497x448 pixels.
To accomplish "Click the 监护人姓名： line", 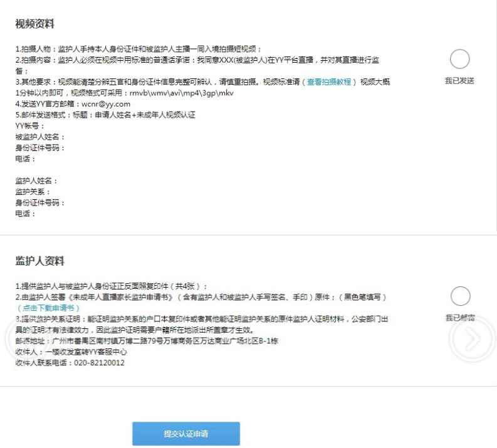I will (36, 181).
